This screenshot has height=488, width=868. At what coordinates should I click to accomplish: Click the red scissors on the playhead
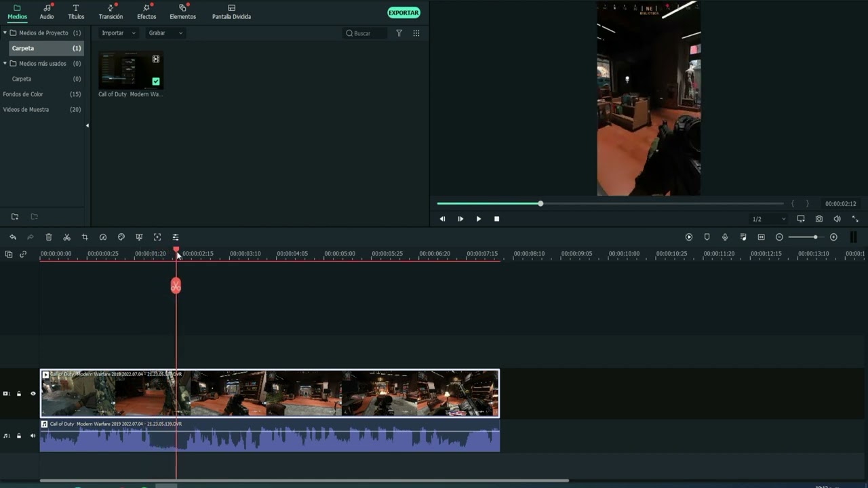click(176, 286)
